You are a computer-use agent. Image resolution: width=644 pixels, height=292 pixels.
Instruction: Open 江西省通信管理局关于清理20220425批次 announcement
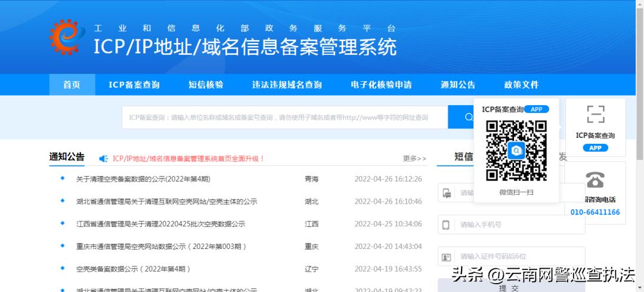160,224
